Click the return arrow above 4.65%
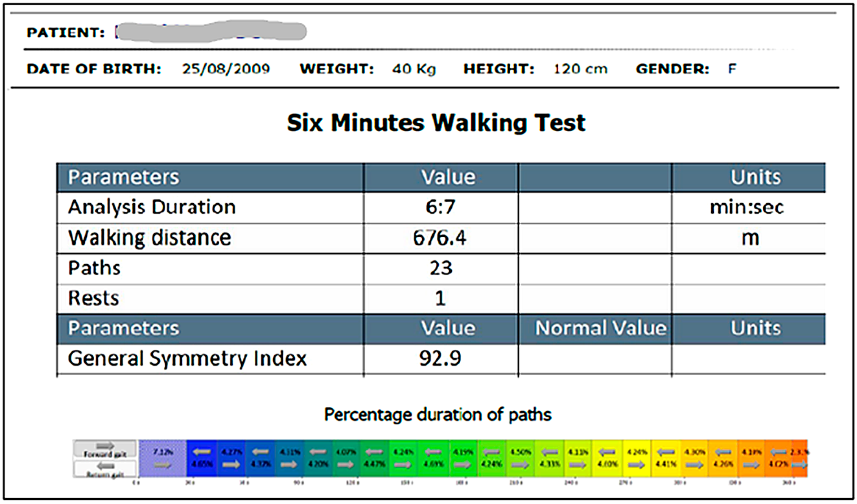Screen dimensions: 857x504 coord(202,452)
